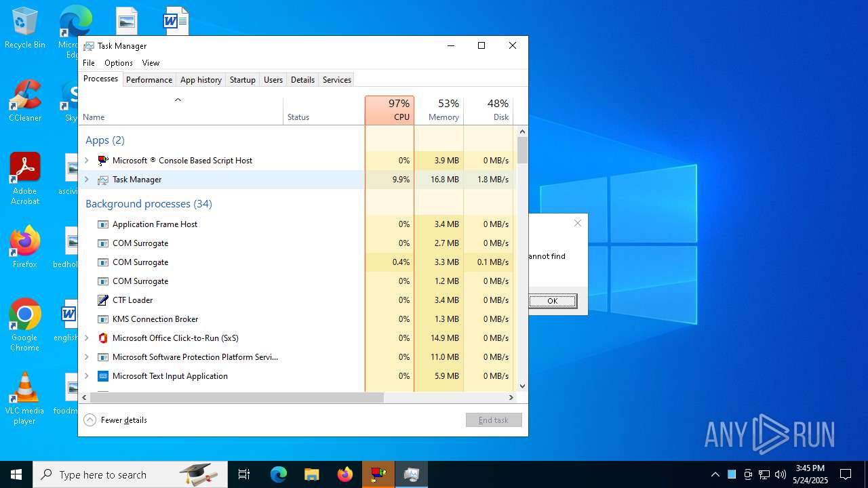Open Firefox desktop shortcut
Image resolution: width=868 pixels, height=488 pixels.
click(x=25, y=247)
